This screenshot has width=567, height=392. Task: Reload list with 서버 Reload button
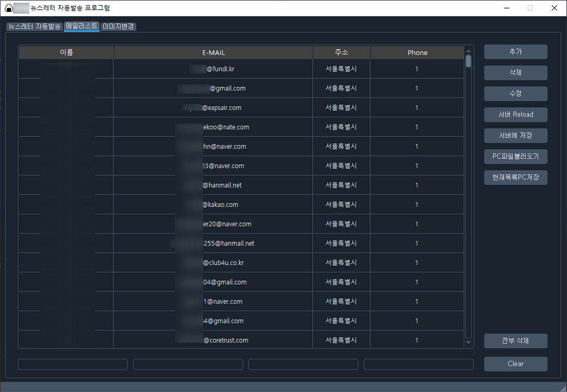click(515, 115)
